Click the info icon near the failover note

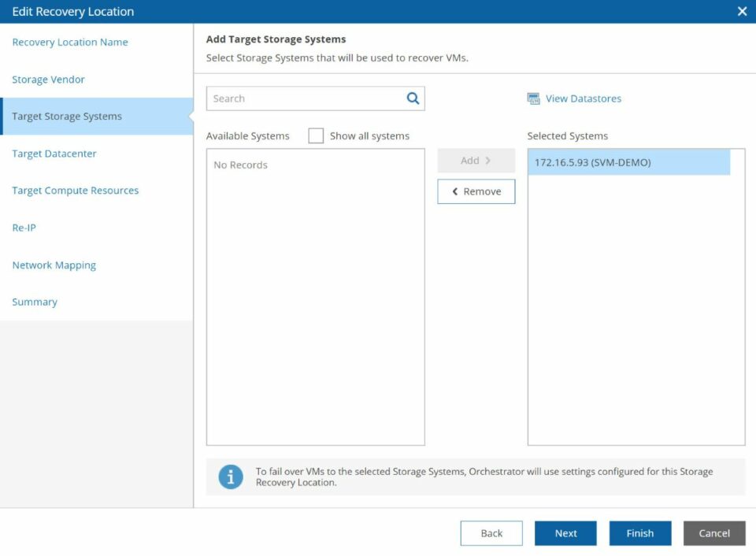point(229,476)
